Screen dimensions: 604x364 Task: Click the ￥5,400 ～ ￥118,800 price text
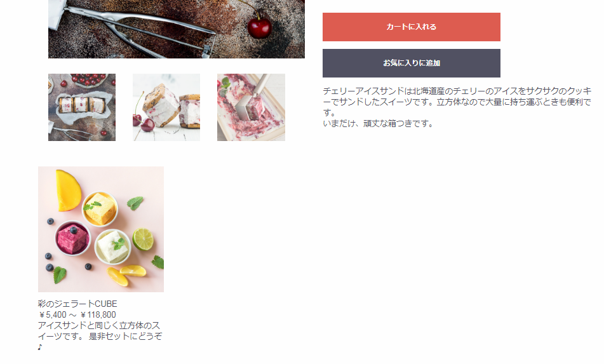point(77,314)
